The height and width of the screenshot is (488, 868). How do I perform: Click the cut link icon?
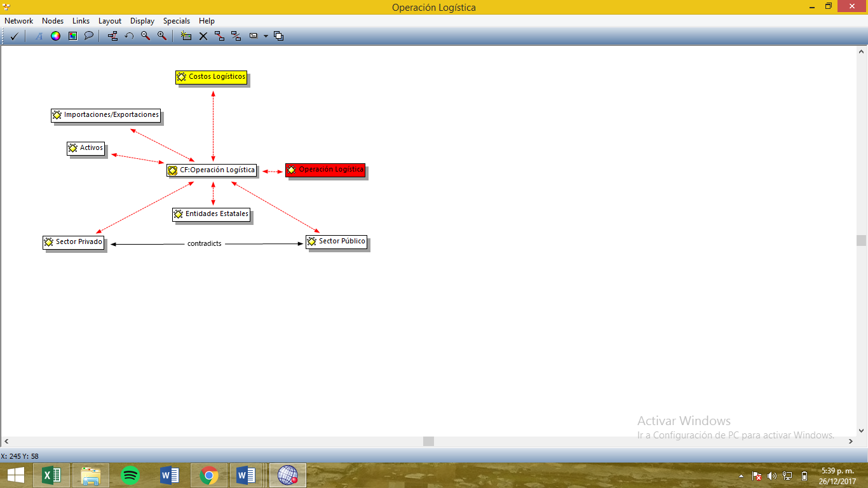coord(236,36)
